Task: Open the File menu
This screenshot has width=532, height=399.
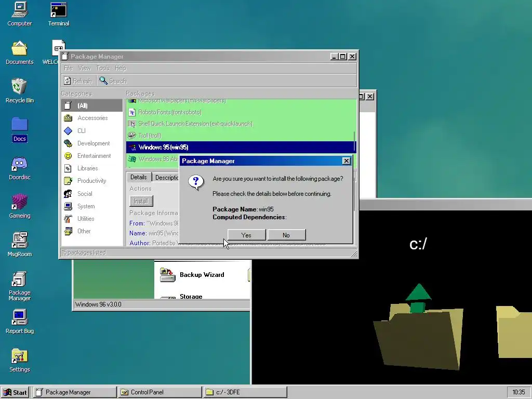Action: pyautogui.click(x=68, y=68)
